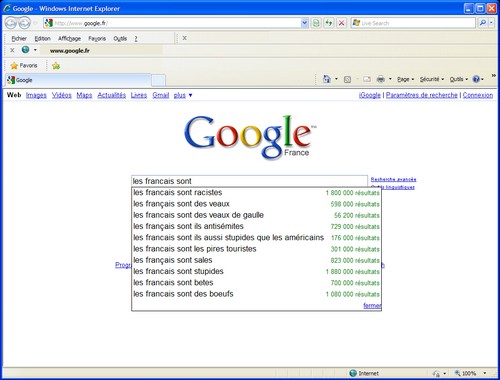Viewport: 500px width, 380px height.
Task: Click the browser Forward arrow button
Action: [24, 23]
